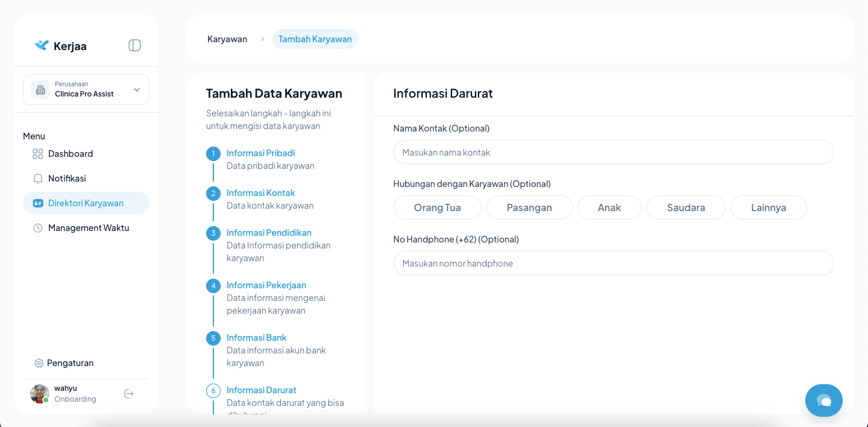This screenshot has width=868, height=427.
Task: Select the Orang Tua relationship option
Action: coord(437,207)
